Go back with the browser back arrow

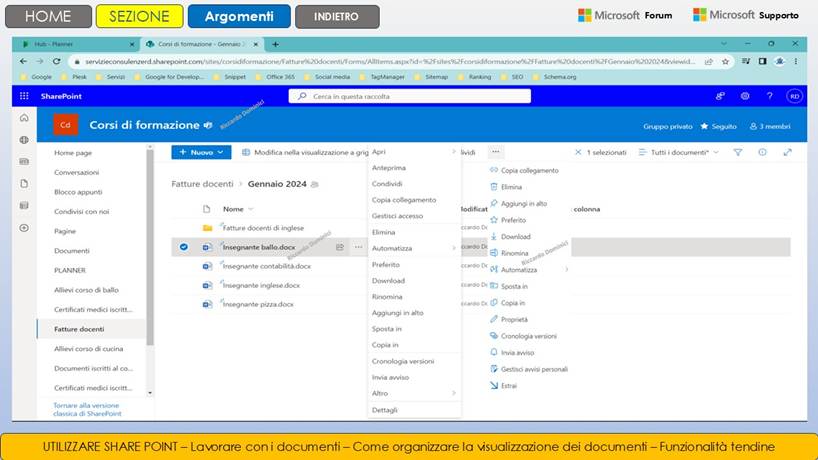(23, 62)
